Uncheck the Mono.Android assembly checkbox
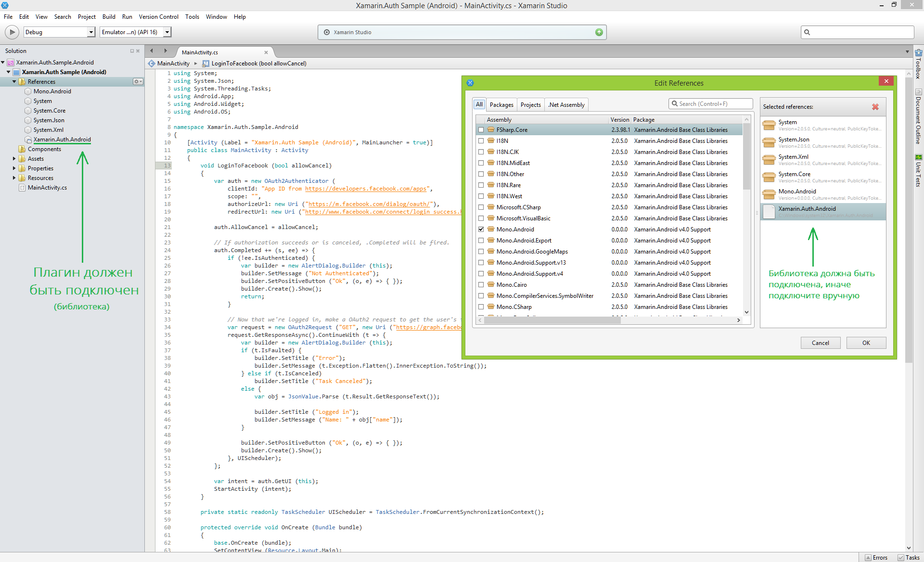Screen dimensions: 924x562 481,230
